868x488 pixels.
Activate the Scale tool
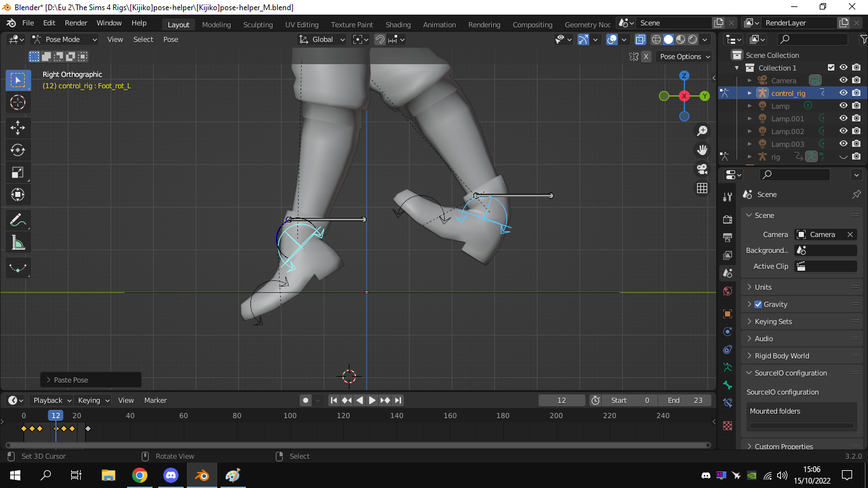[18, 172]
